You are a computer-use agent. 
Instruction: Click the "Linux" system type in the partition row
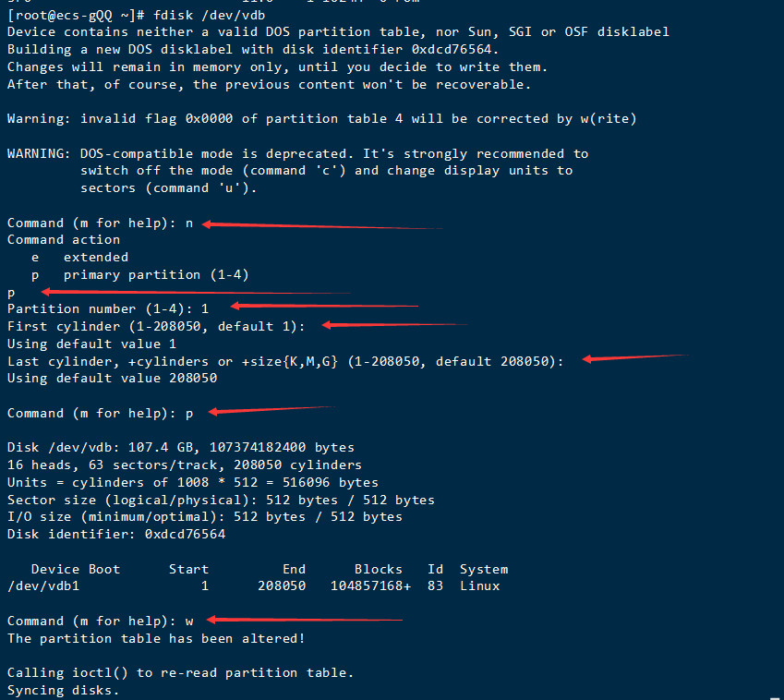(479, 585)
